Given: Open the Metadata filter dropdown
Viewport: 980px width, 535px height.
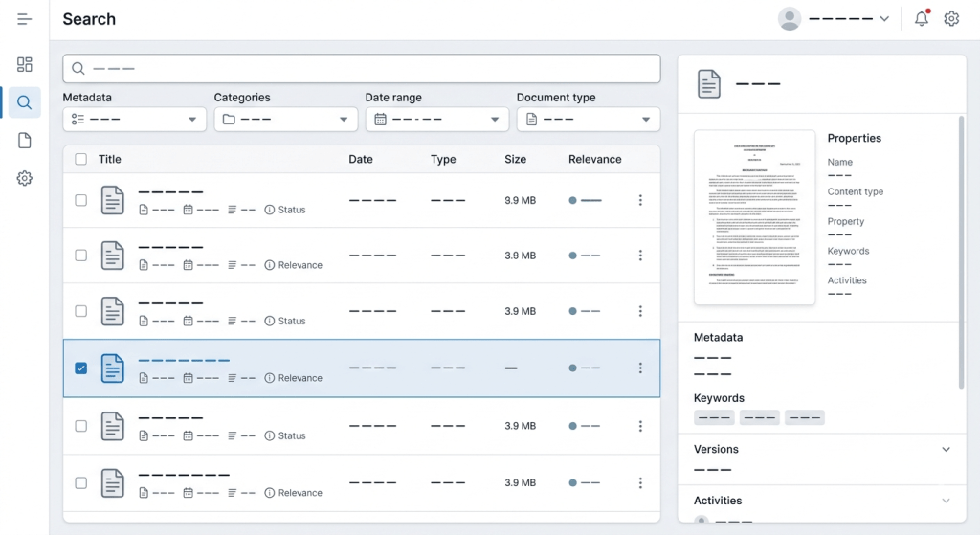Looking at the screenshot, I should pyautogui.click(x=134, y=120).
